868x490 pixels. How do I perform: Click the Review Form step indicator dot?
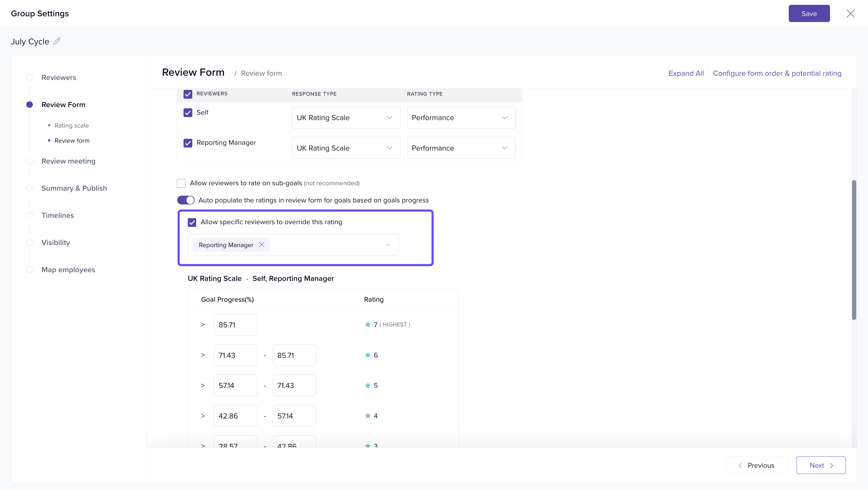click(x=30, y=104)
